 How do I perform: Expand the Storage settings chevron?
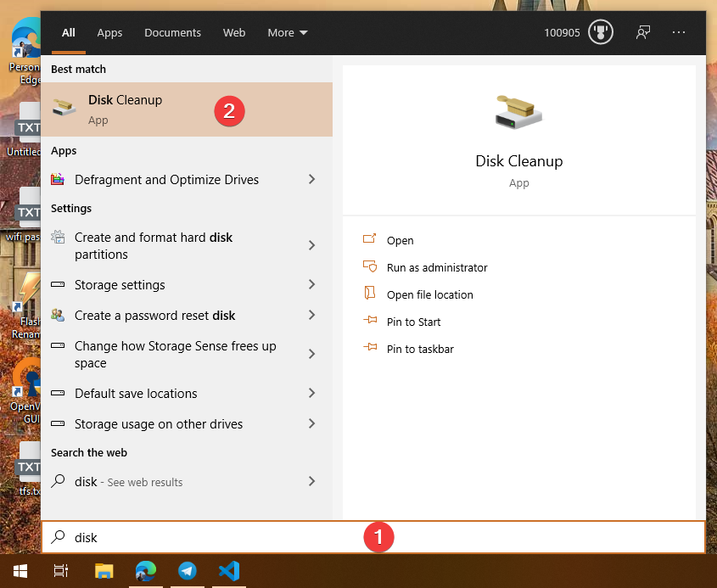[312, 284]
